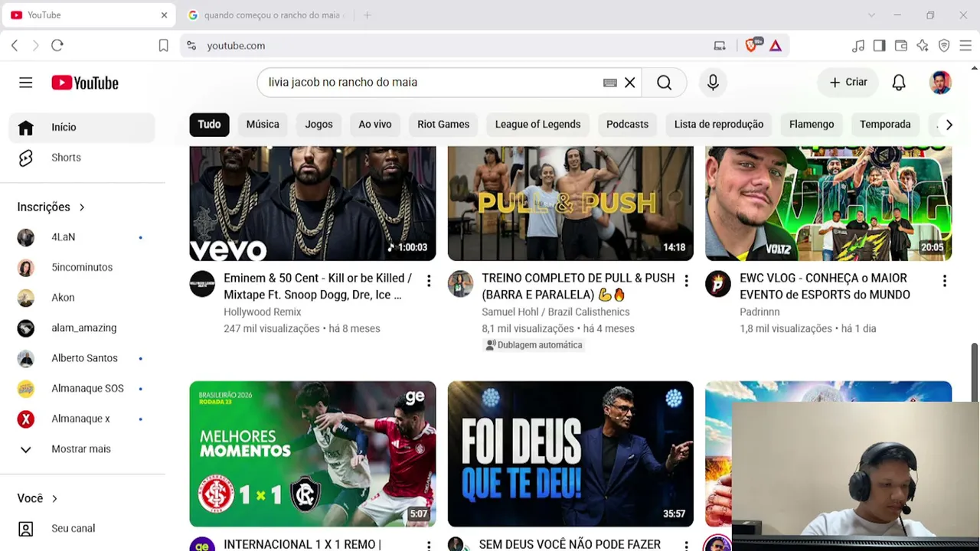Screen dimensions: 980x551
Task: Select the Tudo filter chip
Action: [x=209, y=124]
